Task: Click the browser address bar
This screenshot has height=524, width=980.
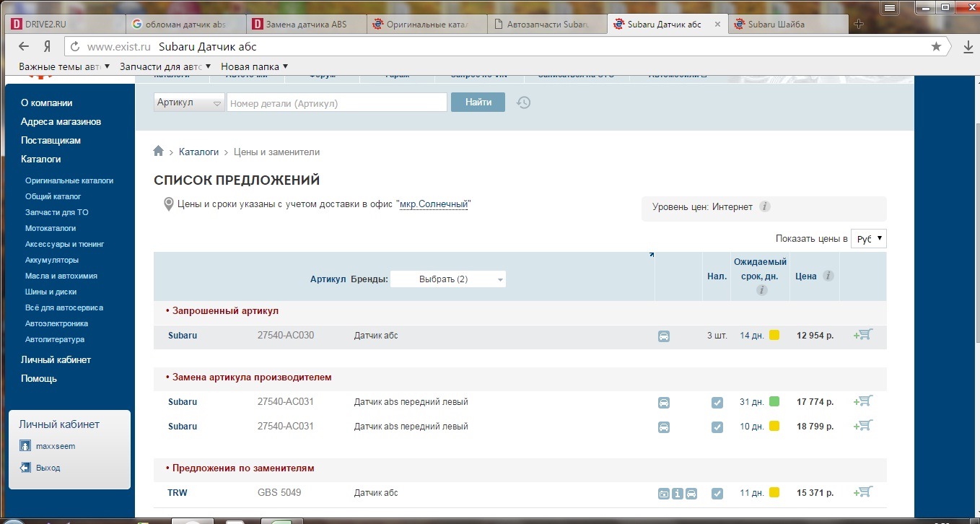Action: 505,46
